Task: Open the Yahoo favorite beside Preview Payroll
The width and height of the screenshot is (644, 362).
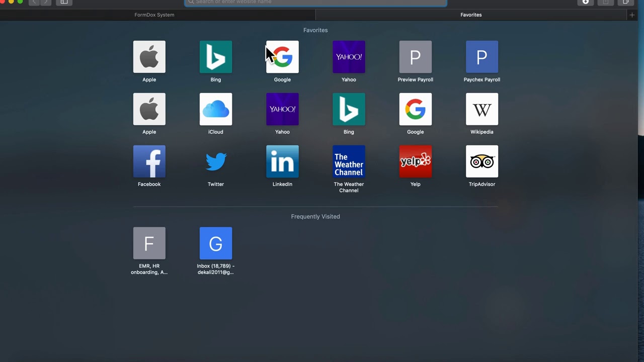Action: (x=349, y=57)
